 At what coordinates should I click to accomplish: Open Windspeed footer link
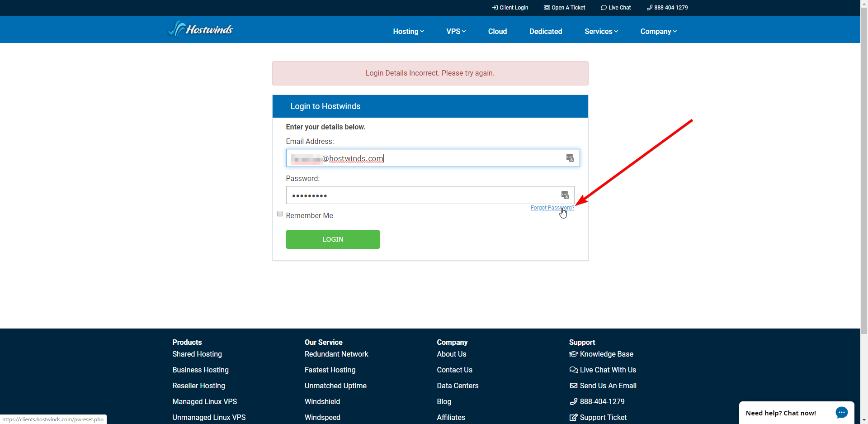coord(322,417)
